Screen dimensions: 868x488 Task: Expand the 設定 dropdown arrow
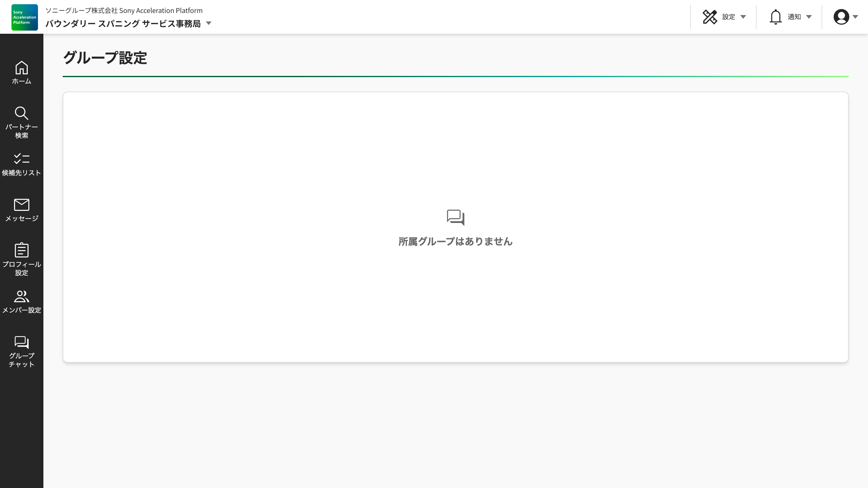[743, 17]
